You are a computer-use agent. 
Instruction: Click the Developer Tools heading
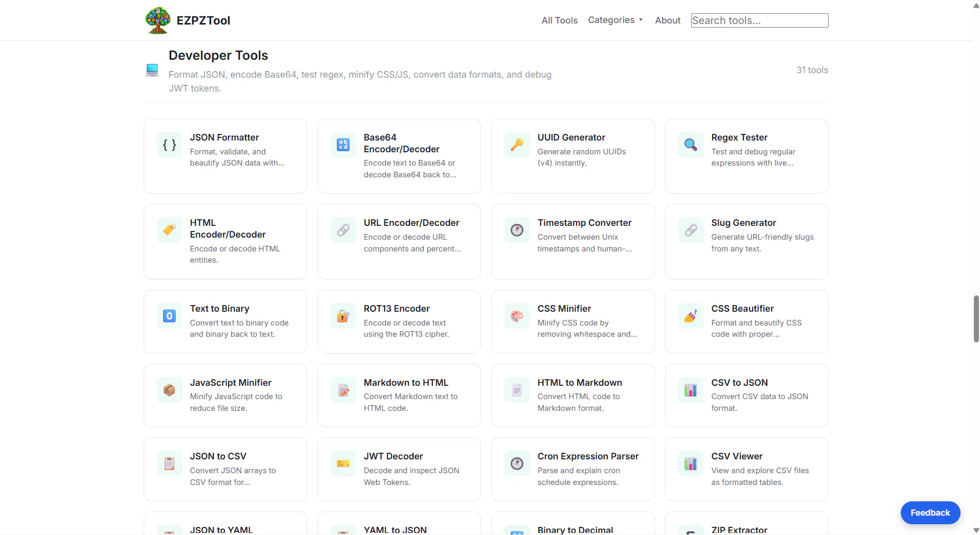coord(218,55)
